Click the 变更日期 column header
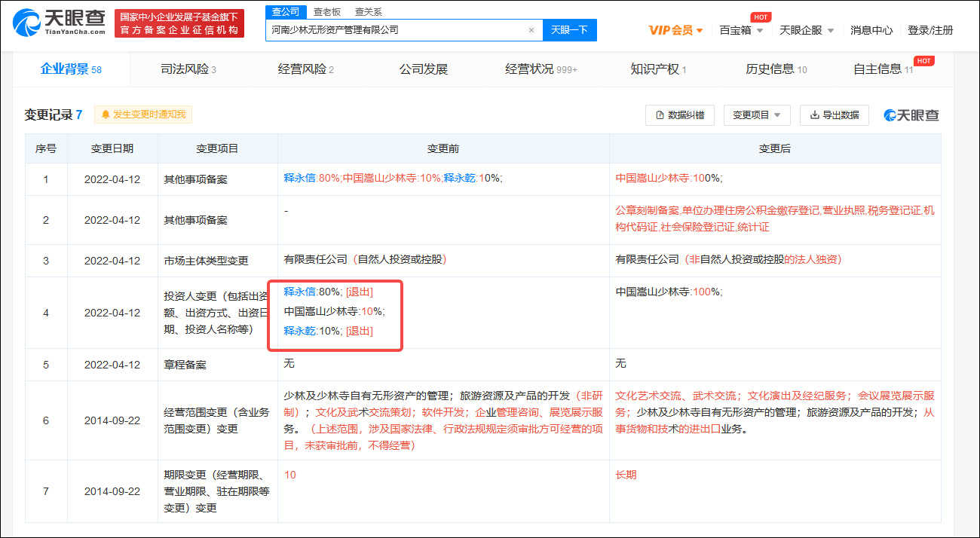This screenshot has height=538, width=980. point(112,148)
